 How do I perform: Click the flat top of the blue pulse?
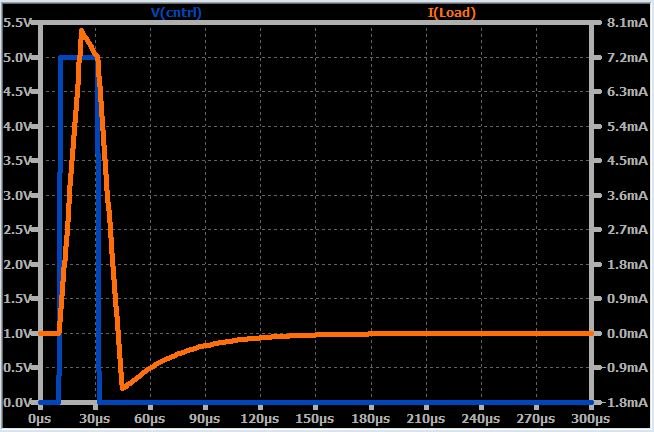78,57
